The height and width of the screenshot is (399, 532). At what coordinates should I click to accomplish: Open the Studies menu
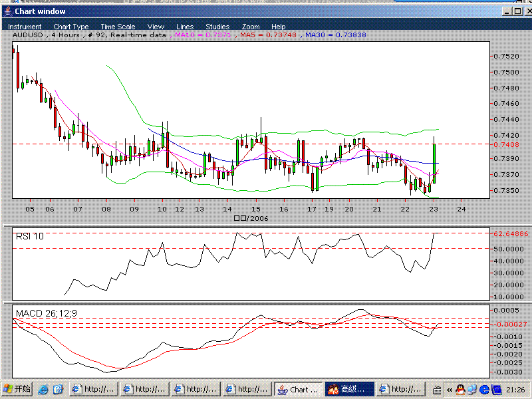[x=217, y=27]
